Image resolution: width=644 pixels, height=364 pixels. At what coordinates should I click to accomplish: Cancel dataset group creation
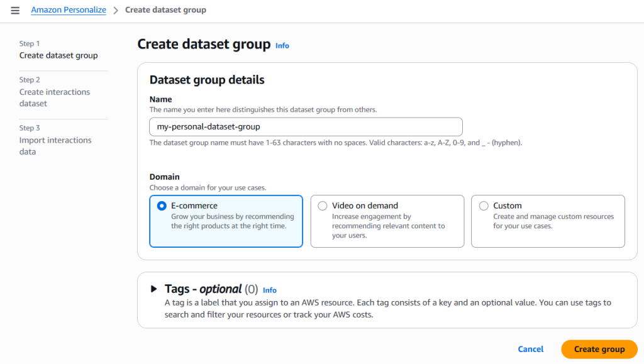530,350
